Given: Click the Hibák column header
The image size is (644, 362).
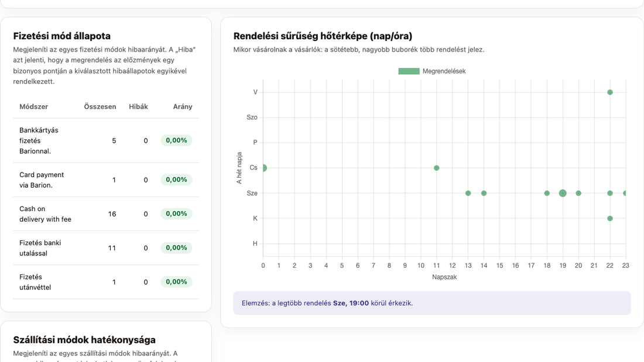Looking at the screenshot, I should click(x=138, y=106).
